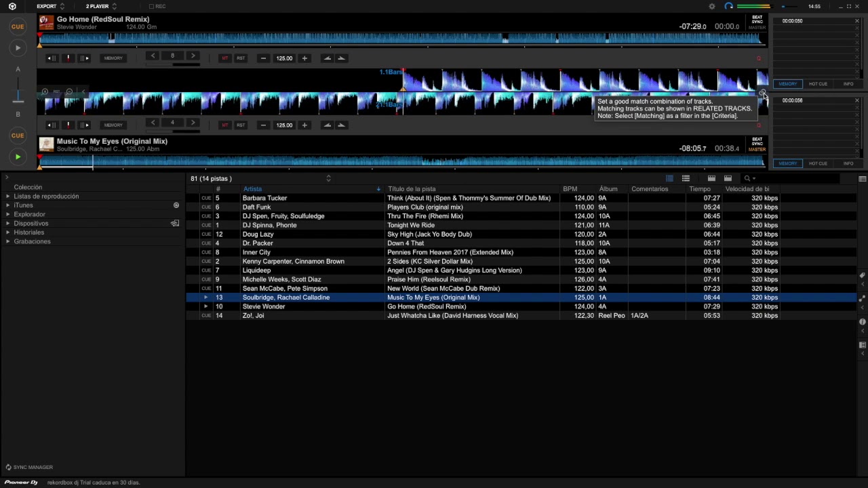Seek in deck A overview waveform
Screen dimensions: 868x488
pyautogui.click(x=401, y=39)
